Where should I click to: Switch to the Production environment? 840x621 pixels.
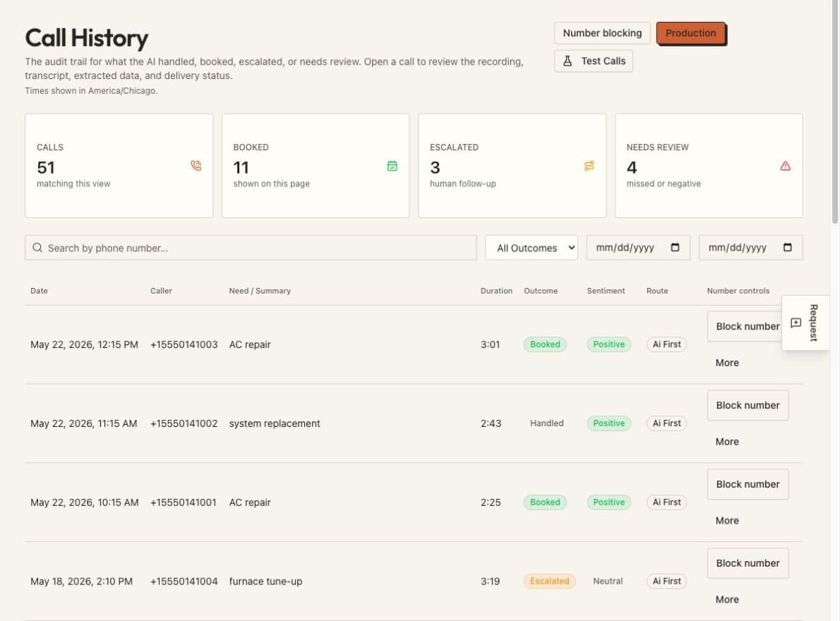[691, 33]
